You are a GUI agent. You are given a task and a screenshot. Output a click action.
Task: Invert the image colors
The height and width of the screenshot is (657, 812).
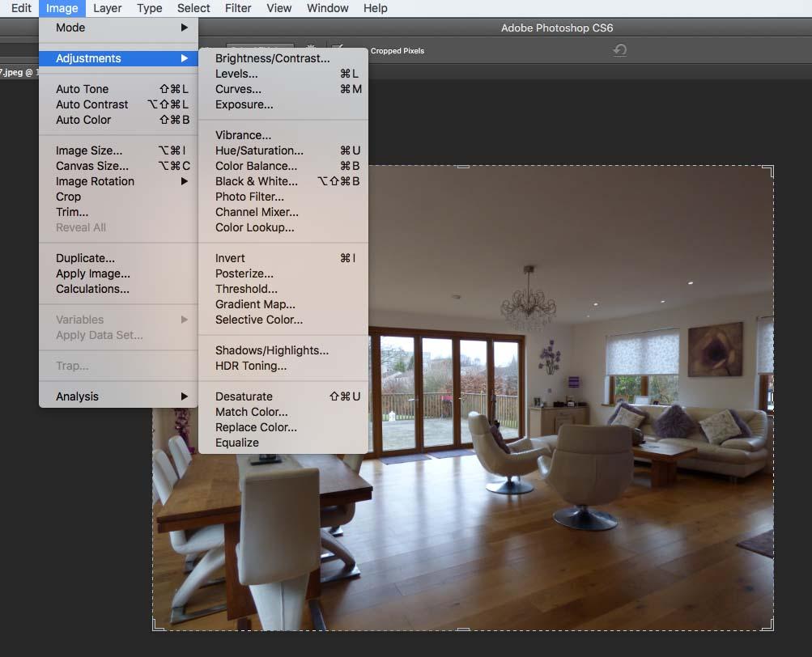point(283,258)
